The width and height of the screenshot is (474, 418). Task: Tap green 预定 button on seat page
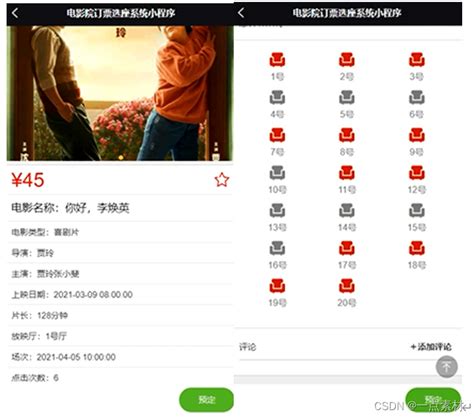point(433,400)
